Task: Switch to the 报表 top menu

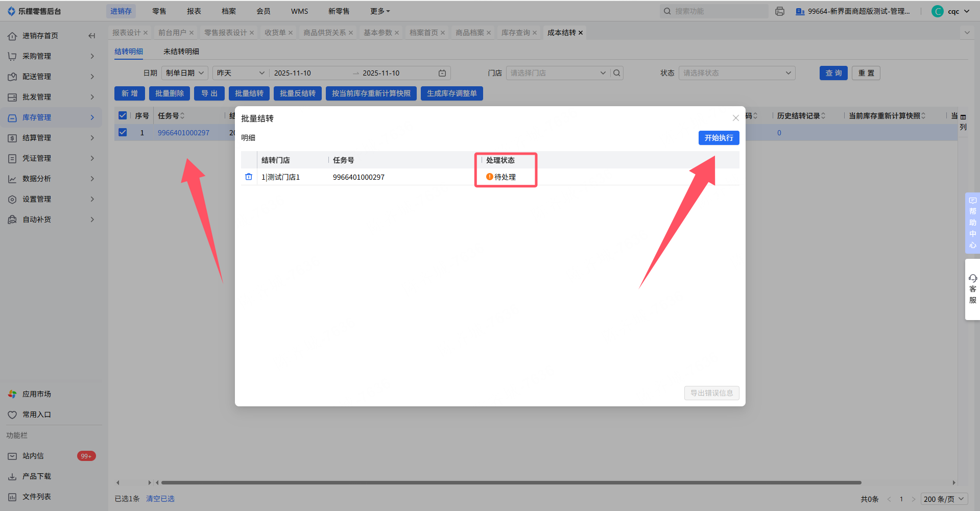Action: click(194, 11)
